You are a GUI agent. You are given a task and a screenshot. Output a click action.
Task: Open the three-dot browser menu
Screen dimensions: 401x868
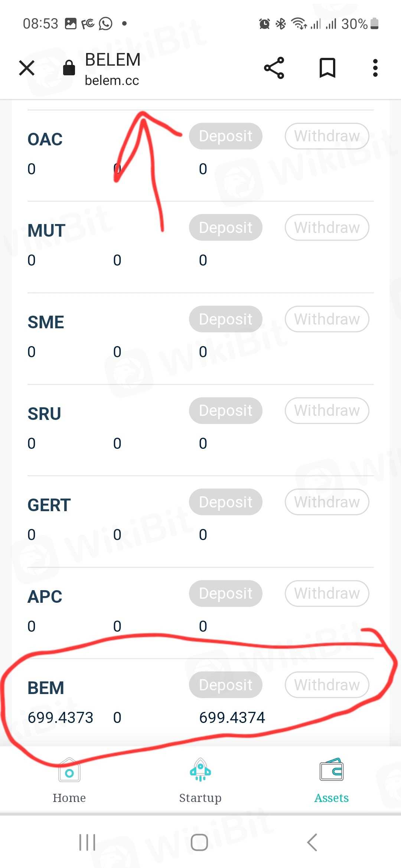tap(375, 68)
